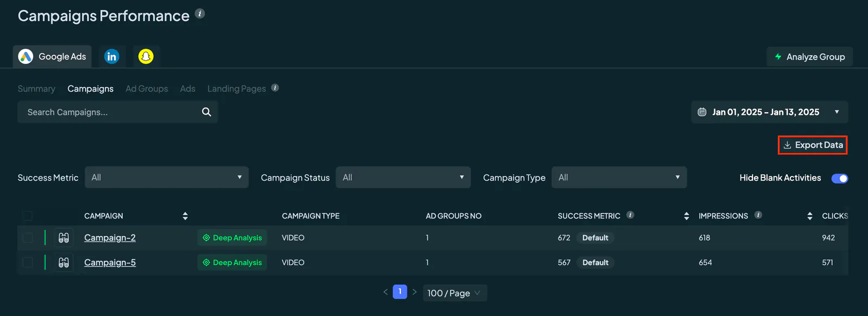Click the Analyze Group button
The height and width of the screenshot is (316, 868).
(809, 57)
